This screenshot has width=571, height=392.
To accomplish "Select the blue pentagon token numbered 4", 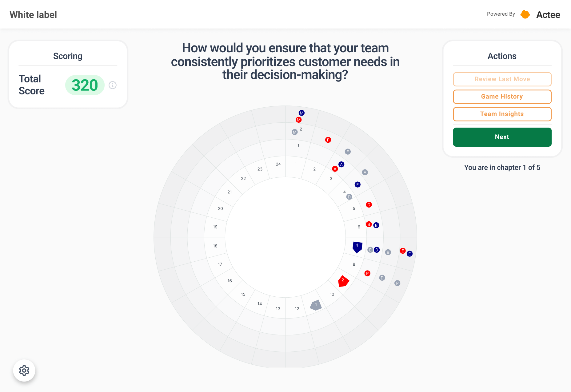I will [x=357, y=247].
